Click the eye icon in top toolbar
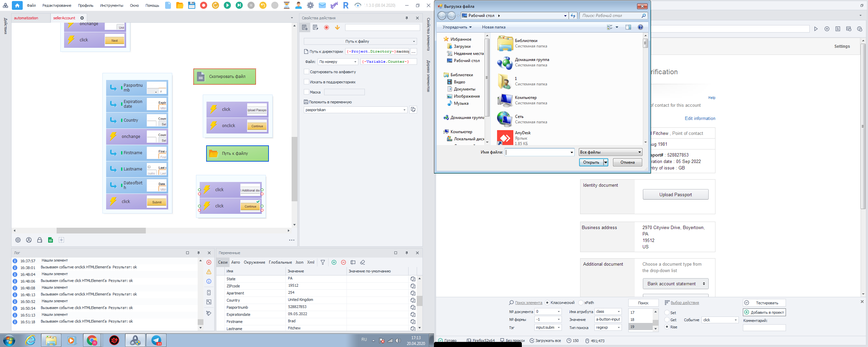868x347 pixels. (x=357, y=5)
